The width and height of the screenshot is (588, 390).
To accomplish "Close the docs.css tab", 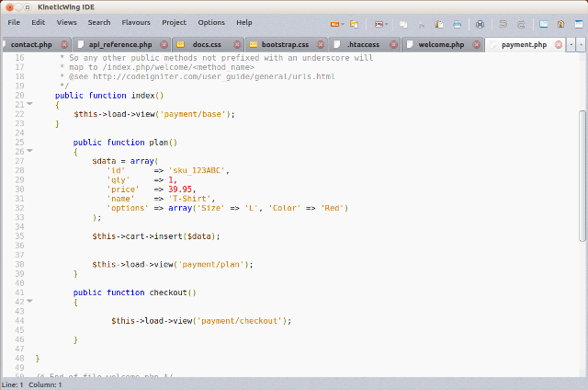I will click(x=236, y=44).
